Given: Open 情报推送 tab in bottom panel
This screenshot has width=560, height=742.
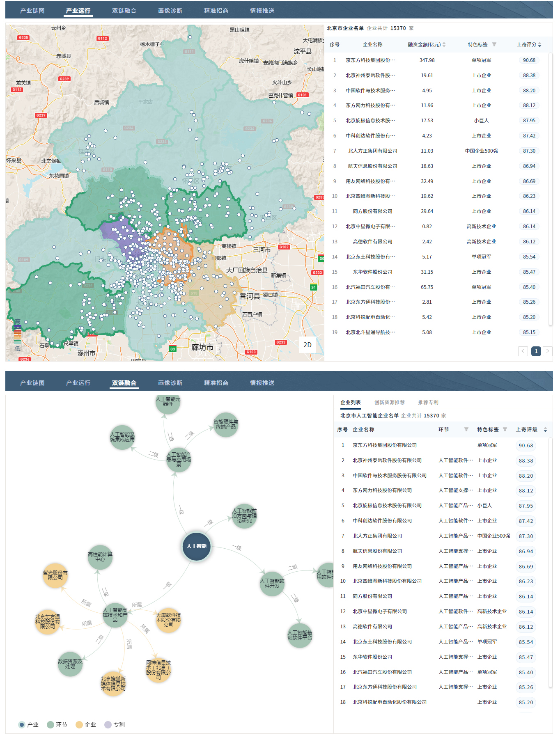Looking at the screenshot, I should [x=262, y=383].
